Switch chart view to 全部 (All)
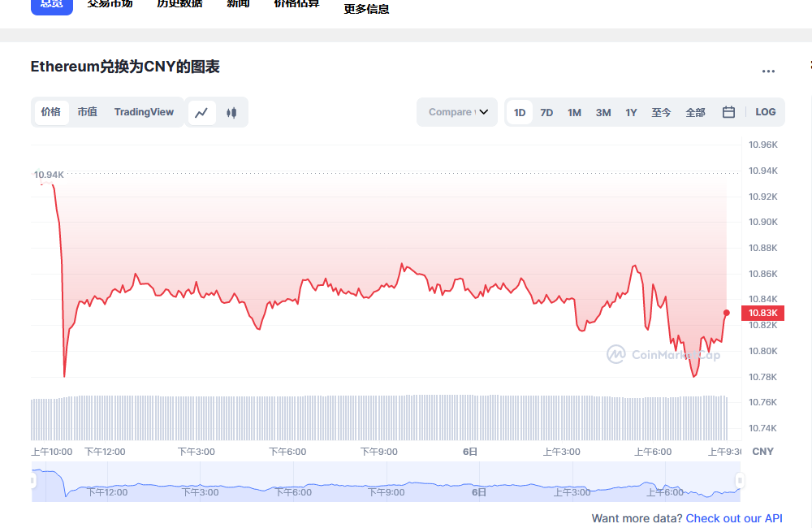Screen dimensions: 812x528 coord(695,112)
